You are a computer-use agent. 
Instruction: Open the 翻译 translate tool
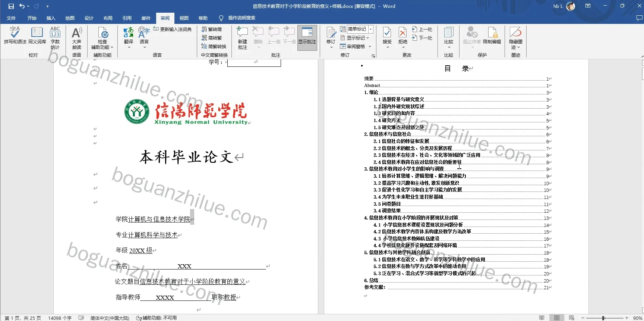[129, 38]
